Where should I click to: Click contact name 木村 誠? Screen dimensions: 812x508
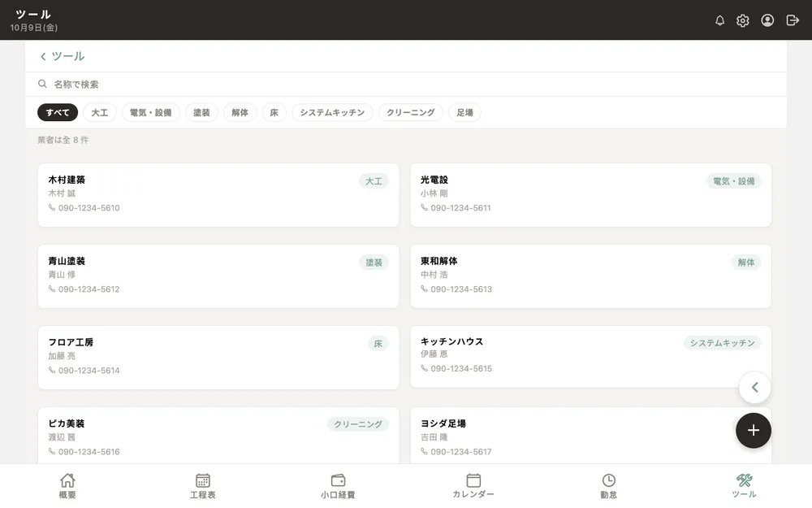[62, 193]
